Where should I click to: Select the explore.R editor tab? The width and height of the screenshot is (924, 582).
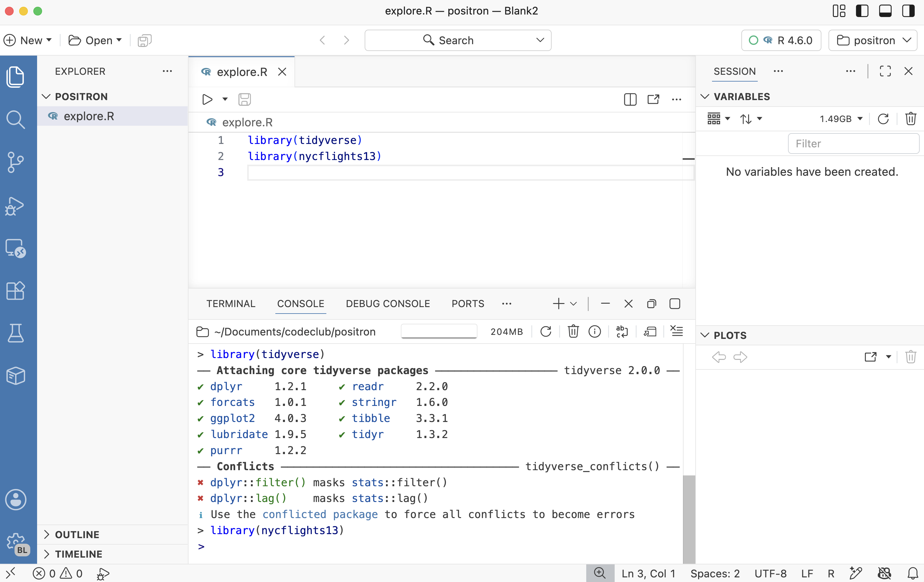(x=242, y=72)
